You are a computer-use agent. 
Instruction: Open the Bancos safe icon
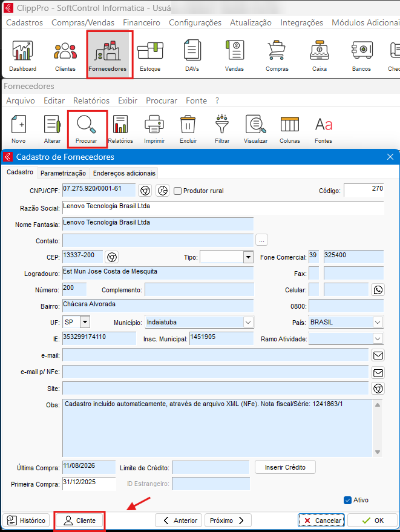[362, 56]
